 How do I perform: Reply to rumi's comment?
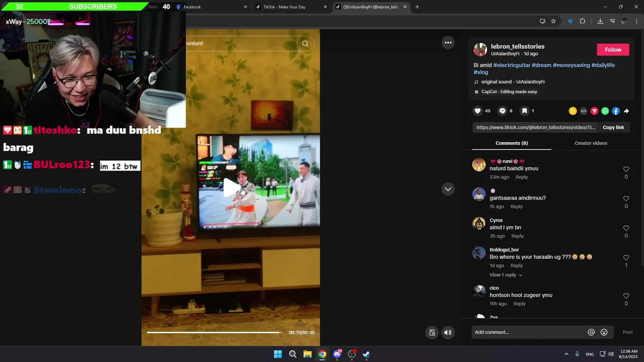[x=522, y=177]
